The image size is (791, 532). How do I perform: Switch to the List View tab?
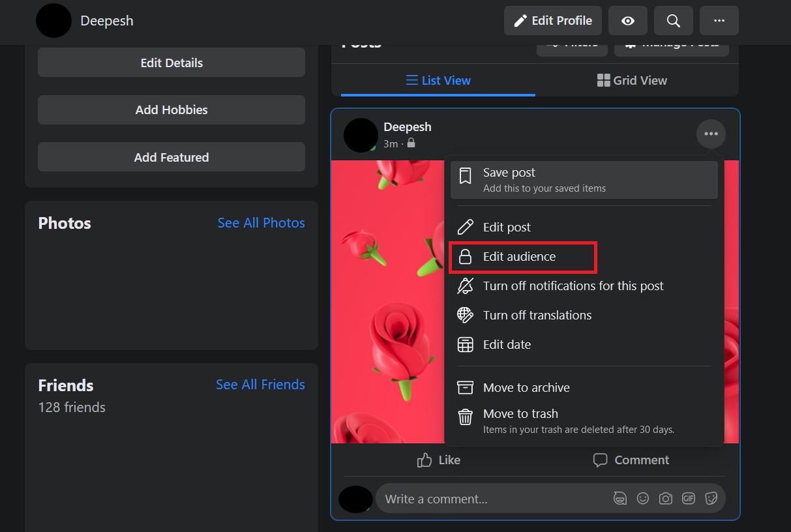pos(438,80)
